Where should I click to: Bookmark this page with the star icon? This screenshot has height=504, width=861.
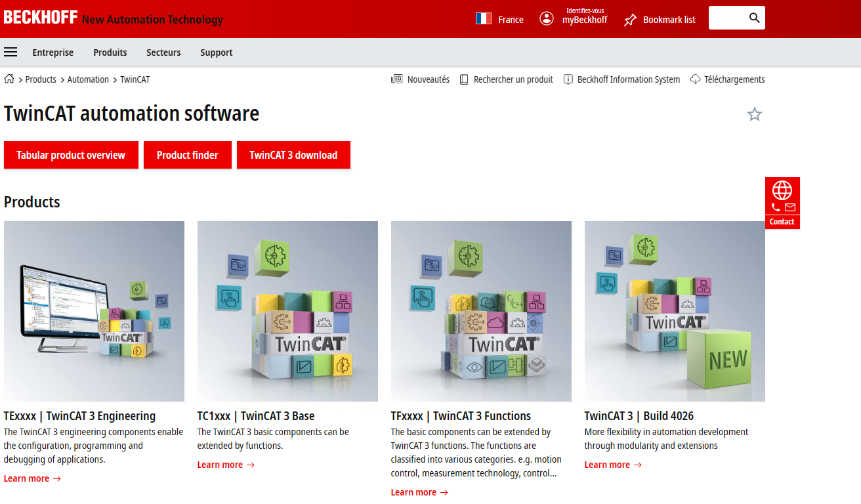pyautogui.click(x=755, y=114)
